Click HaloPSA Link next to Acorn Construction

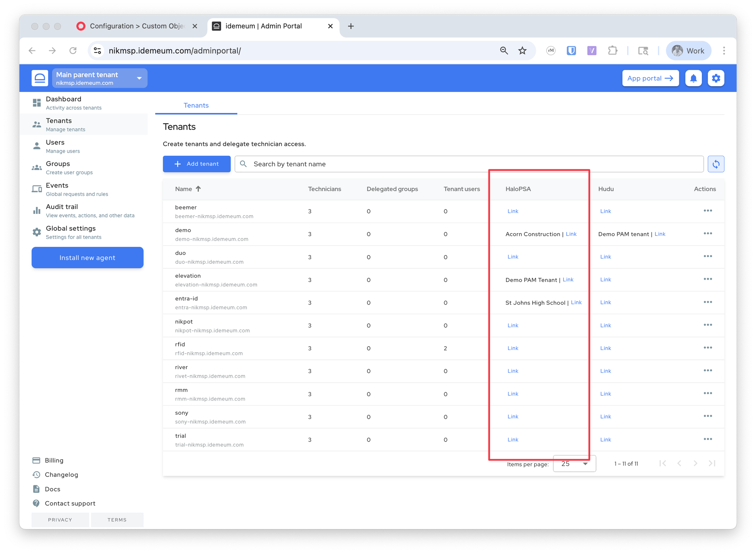[571, 234]
